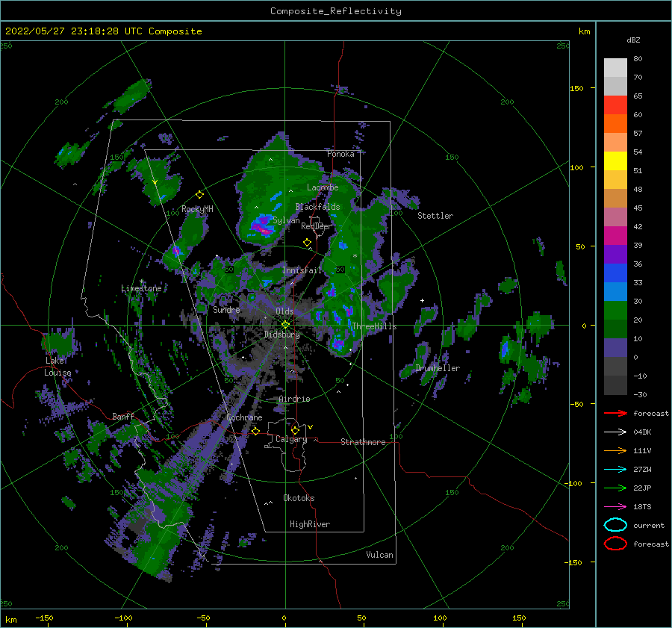Image resolution: width=672 pixels, height=628 pixels.
Task: Select the red forecast ellipse icon
Action: [x=615, y=544]
